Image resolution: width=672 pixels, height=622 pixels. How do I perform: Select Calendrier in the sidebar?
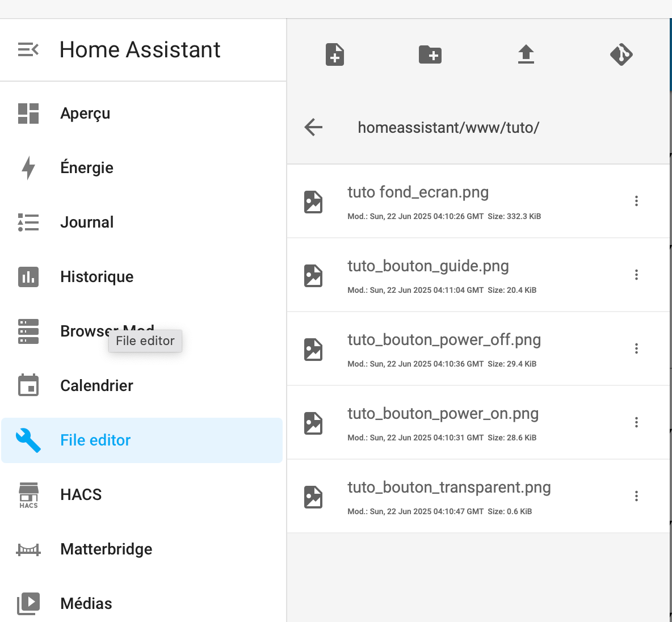97,386
